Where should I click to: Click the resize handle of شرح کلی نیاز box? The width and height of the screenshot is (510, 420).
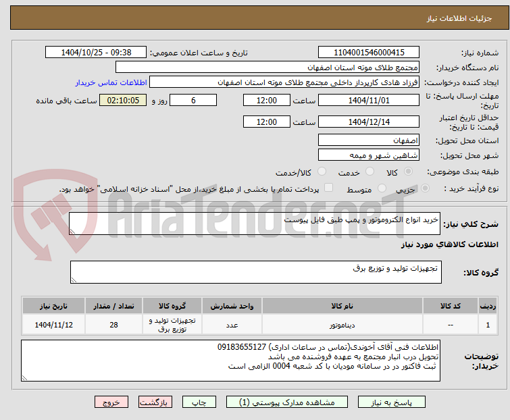click(x=72, y=232)
